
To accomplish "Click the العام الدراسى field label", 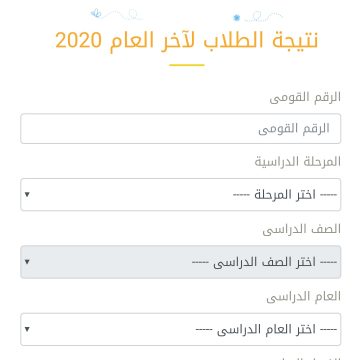I will point(303,296).
